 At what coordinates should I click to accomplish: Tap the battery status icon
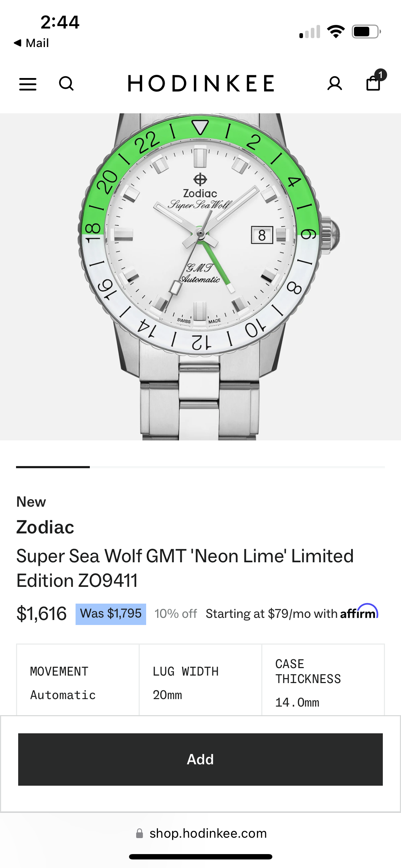[x=366, y=32]
